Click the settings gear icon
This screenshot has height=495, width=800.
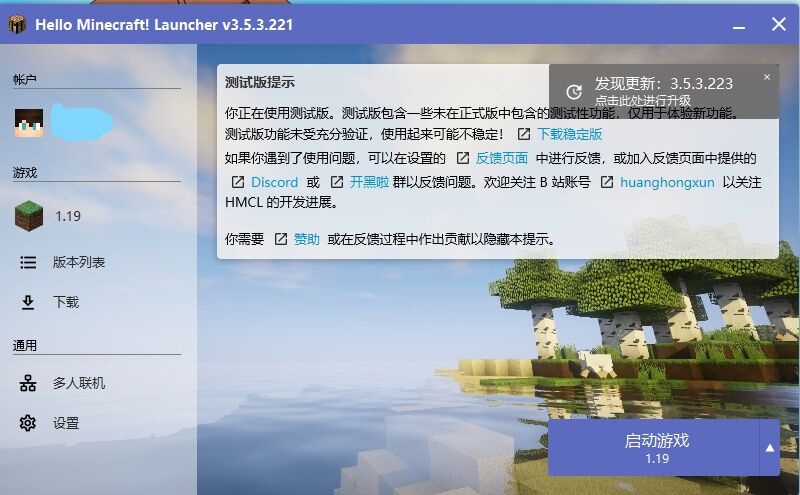(x=28, y=423)
